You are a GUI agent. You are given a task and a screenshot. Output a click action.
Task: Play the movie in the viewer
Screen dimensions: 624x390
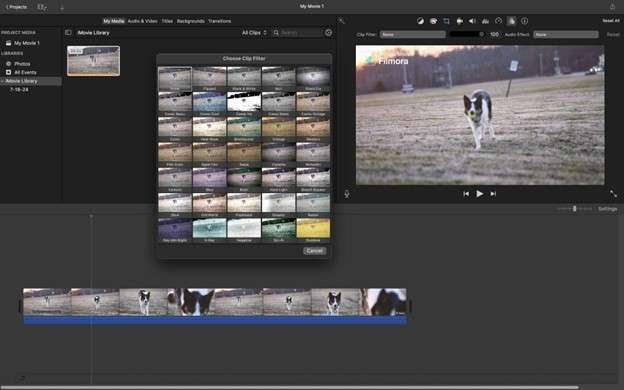coord(480,194)
